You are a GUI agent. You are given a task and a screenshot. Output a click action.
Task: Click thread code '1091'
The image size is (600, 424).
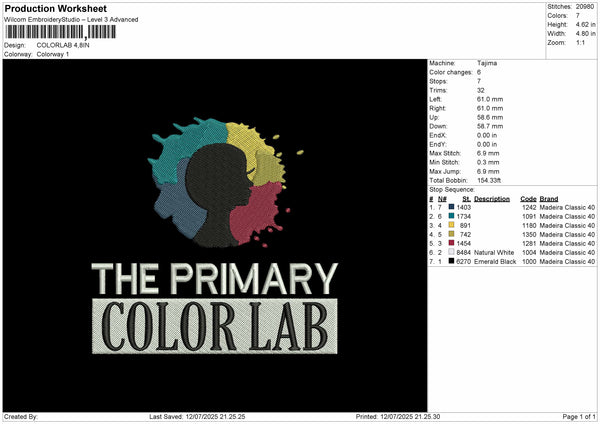coord(529,216)
